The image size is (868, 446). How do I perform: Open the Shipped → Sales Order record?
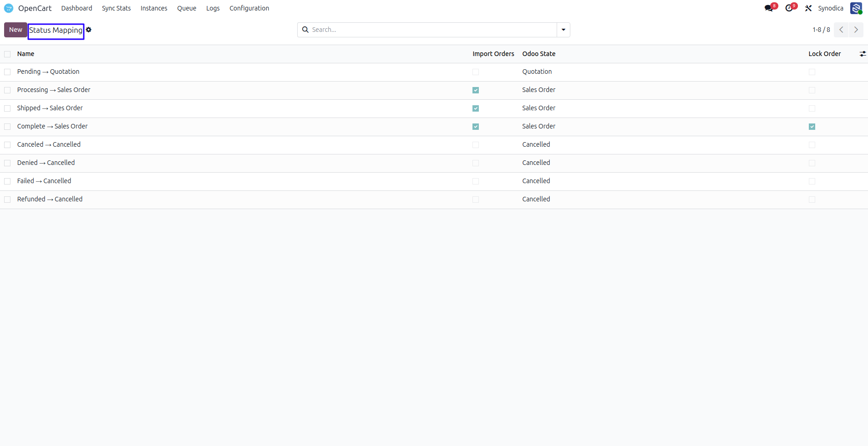[50, 108]
